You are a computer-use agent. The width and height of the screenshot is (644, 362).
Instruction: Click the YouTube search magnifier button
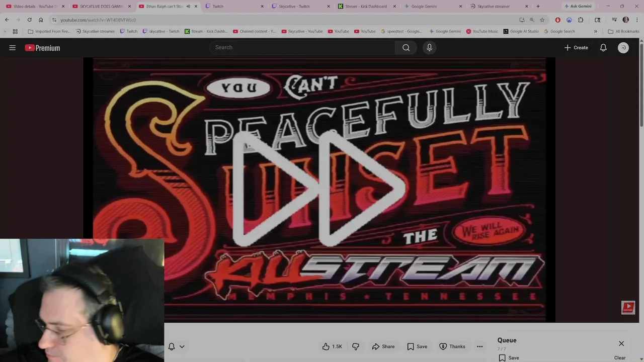[x=406, y=47]
